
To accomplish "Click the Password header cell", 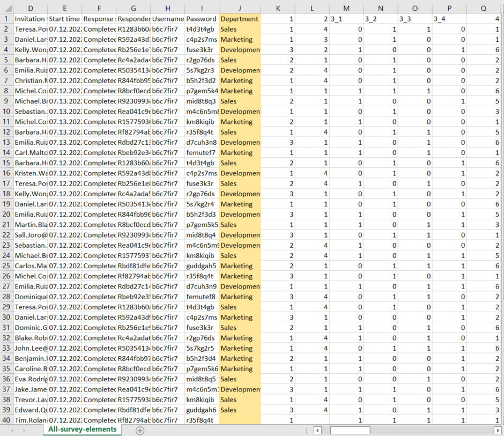I will click(x=202, y=19).
